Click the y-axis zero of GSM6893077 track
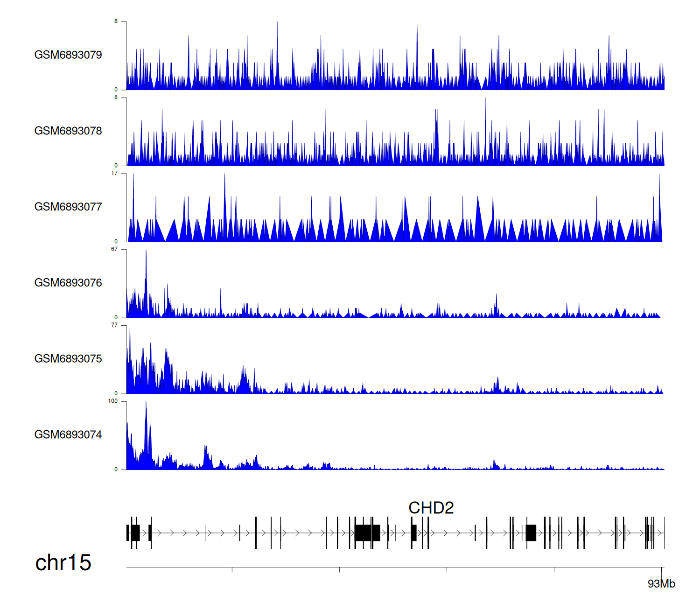This screenshot has height=616, width=700. (x=116, y=242)
